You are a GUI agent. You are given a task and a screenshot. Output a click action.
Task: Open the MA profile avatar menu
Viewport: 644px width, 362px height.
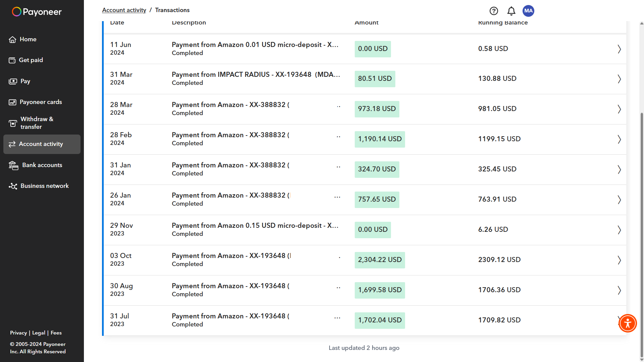(528, 11)
